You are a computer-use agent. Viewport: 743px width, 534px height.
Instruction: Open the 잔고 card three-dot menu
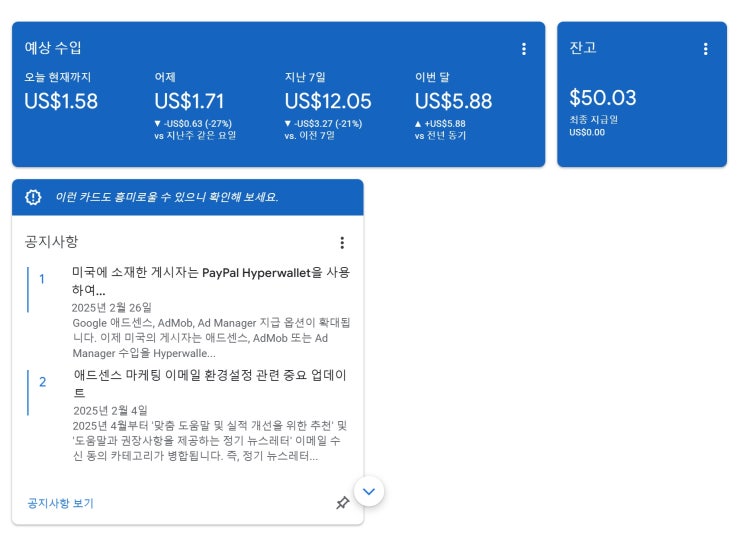[x=705, y=49]
